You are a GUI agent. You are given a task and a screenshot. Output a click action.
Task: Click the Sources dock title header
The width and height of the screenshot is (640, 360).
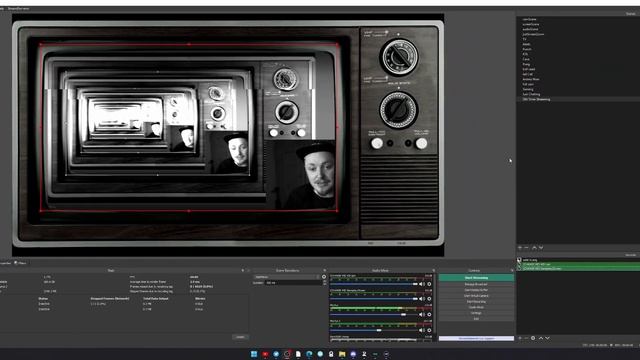631,255
